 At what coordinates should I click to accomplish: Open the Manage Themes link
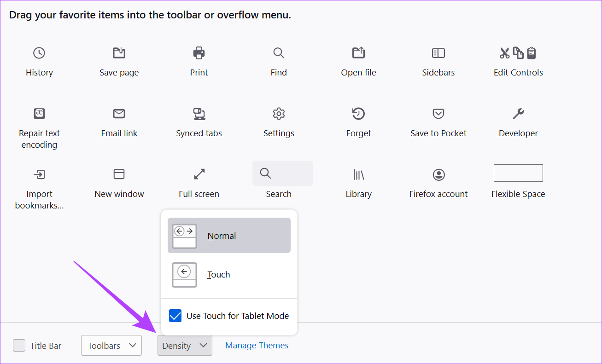click(x=257, y=346)
